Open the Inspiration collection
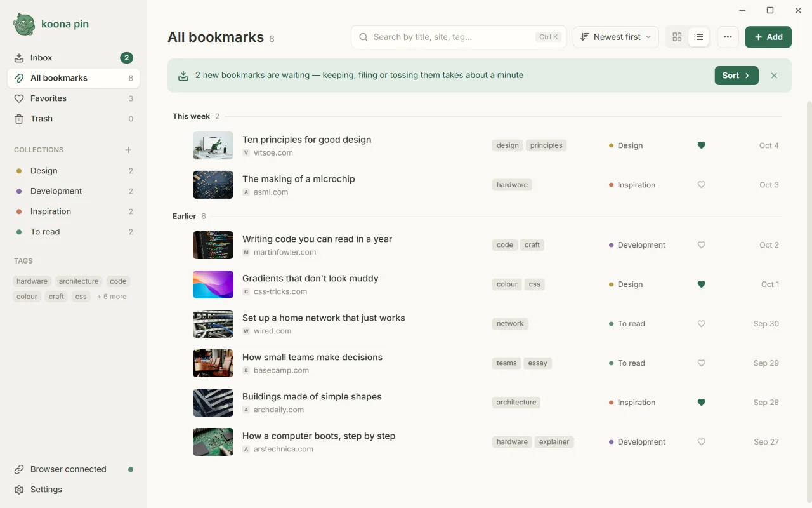Screen dimensions: 812x508 [x=74, y=211]
